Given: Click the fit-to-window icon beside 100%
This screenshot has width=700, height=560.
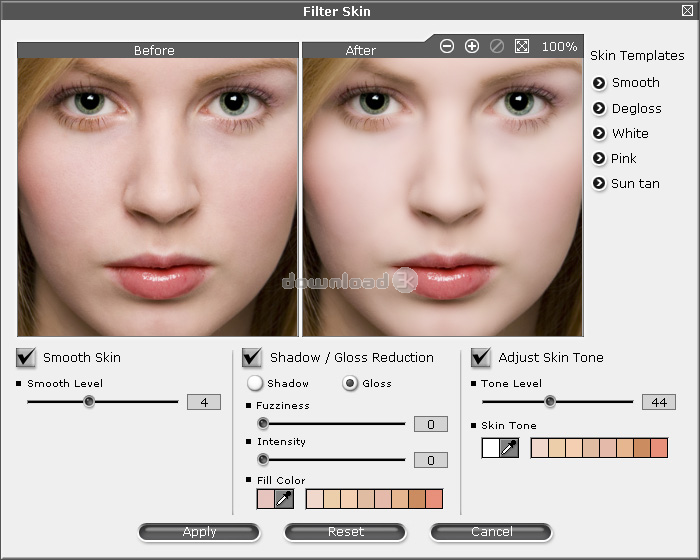Looking at the screenshot, I should [x=522, y=46].
